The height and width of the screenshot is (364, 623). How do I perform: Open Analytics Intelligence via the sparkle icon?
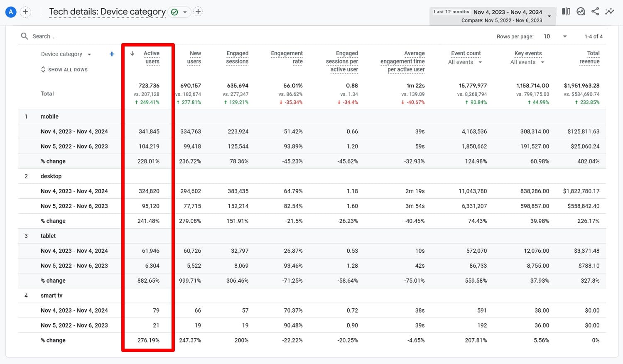(x=610, y=11)
